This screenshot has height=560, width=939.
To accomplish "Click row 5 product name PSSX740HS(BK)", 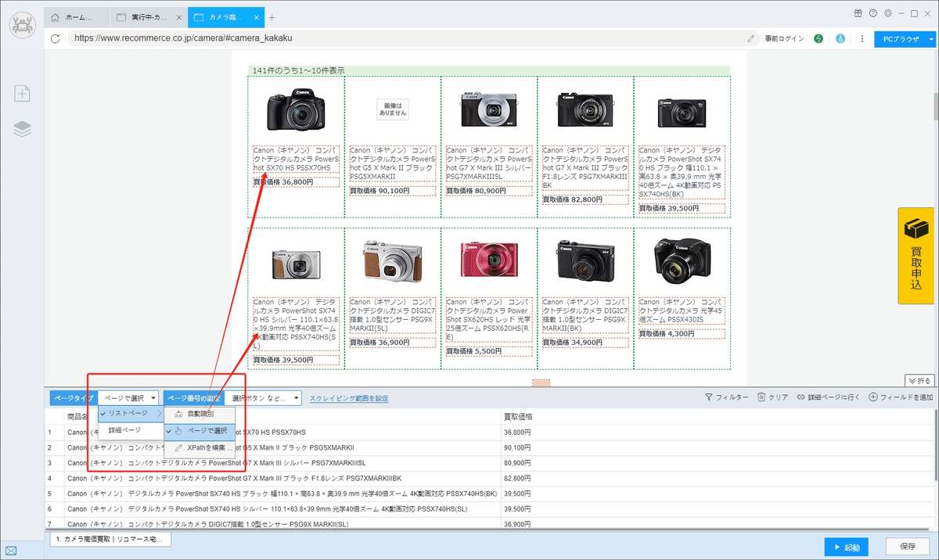I will coord(282,494).
